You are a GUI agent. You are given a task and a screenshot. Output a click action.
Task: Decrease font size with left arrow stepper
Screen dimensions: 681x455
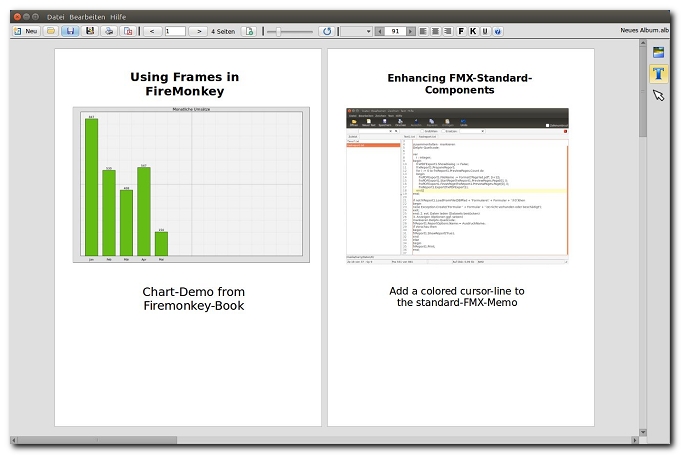(380, 31)
